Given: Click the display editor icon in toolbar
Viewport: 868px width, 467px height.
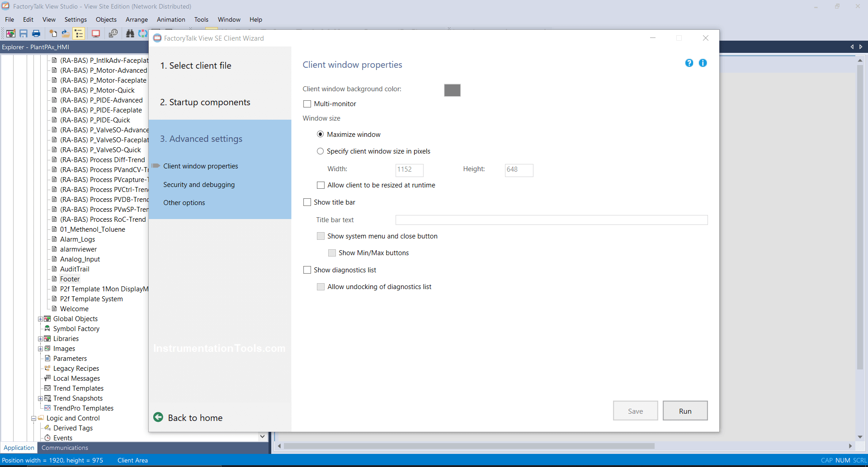Looking at the screenshot, I should coord(11,33).
